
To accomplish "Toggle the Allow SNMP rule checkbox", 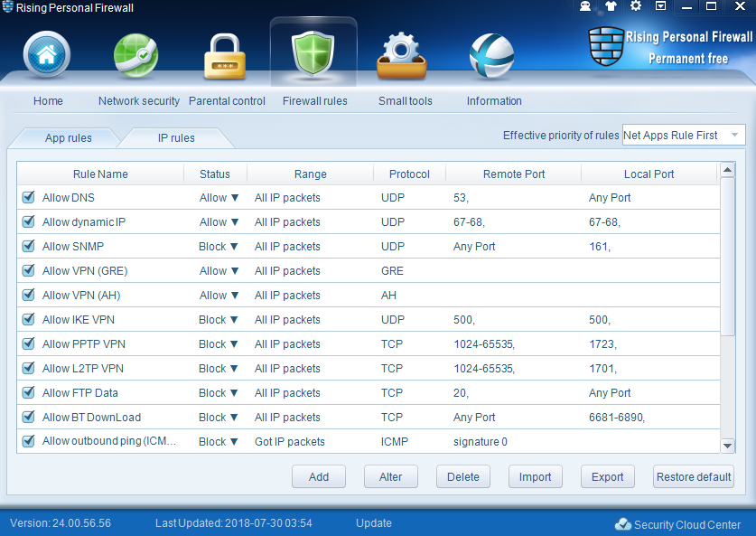I will click(28, 246).
